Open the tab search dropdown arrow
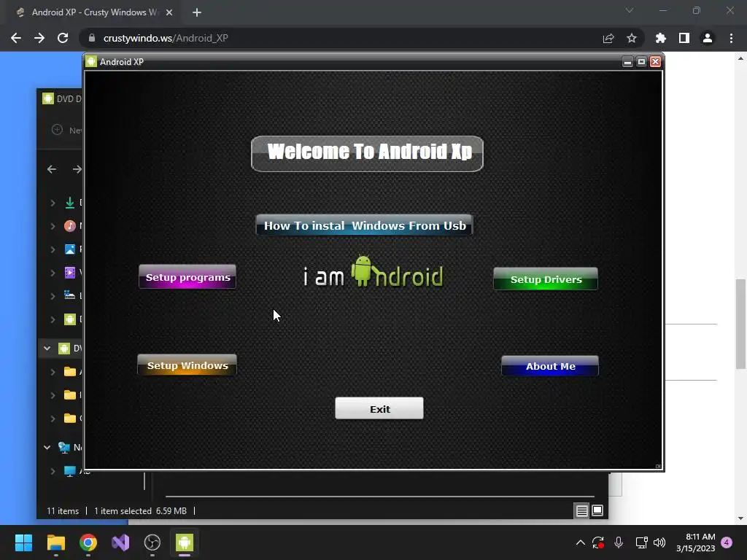This screenshot has height=560, width=747. 630,10
